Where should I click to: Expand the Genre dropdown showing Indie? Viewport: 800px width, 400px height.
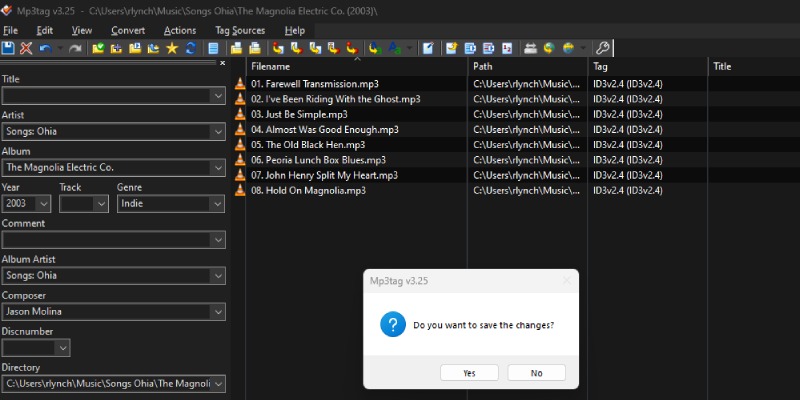click(218, 204)
